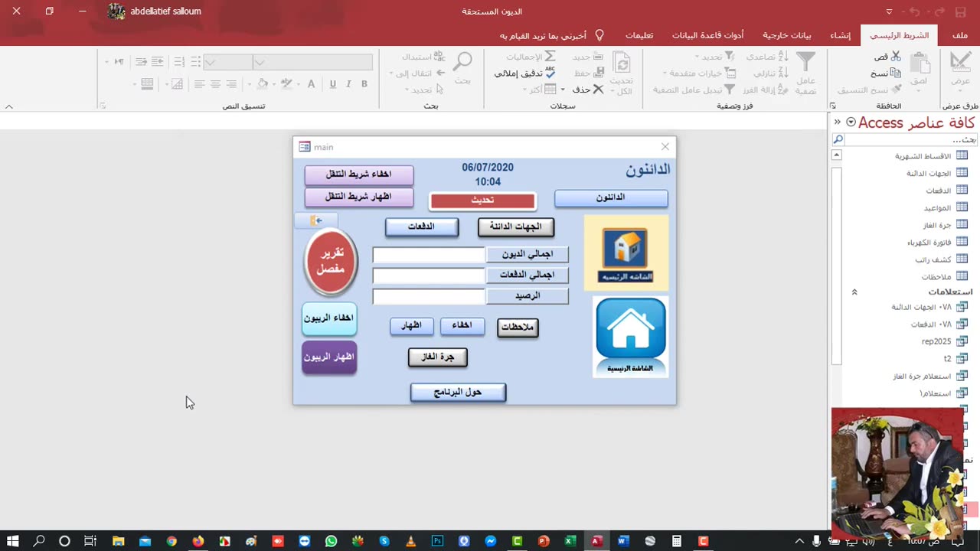Click اظهار شريط التنقل button
Image resolution: width=980 pixels, height=551 pixels.
point(359,197)
